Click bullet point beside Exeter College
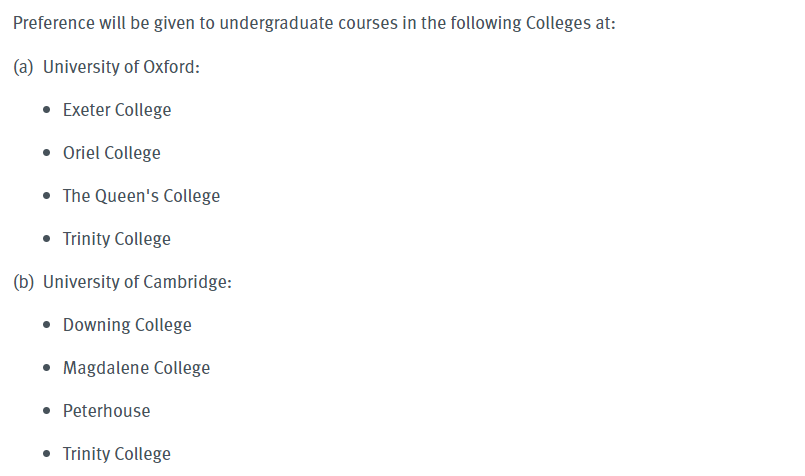 point(47,109)
